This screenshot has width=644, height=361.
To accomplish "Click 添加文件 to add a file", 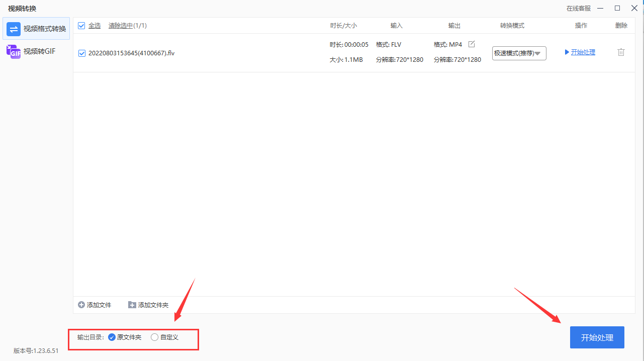I will click(99, 305).
